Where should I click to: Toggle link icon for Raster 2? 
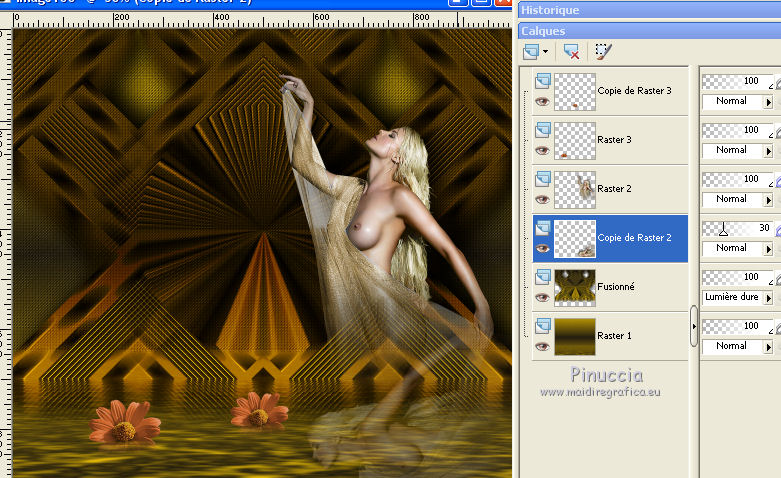(x=778, y=182)
